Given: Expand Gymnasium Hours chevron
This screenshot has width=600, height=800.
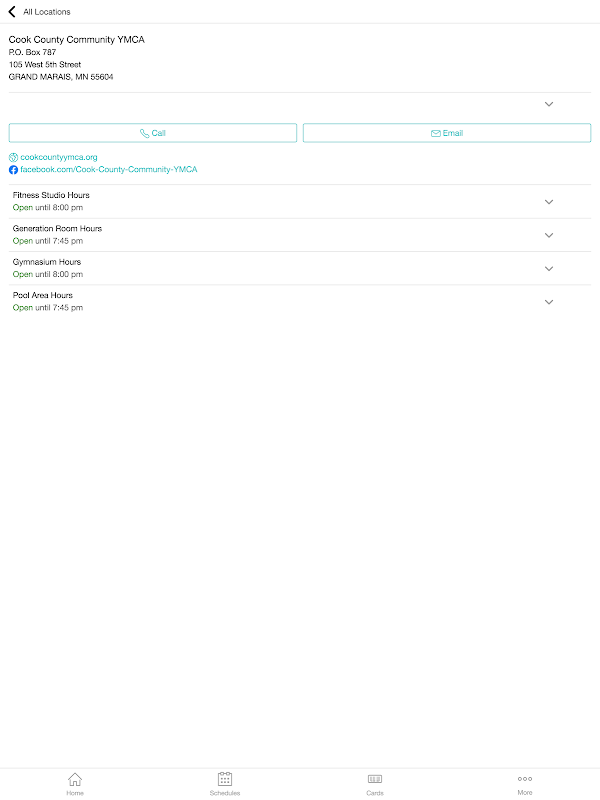Looking at the screenshot, I should point(549,269).
